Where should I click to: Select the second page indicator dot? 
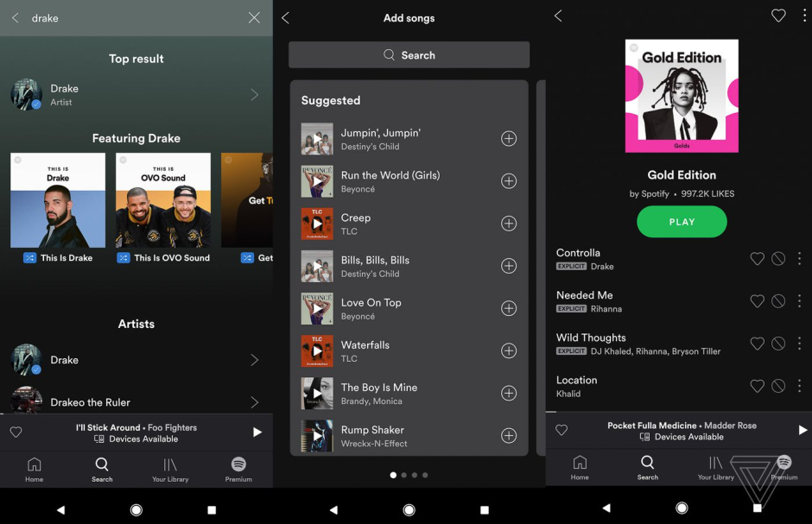pos(404,475)
